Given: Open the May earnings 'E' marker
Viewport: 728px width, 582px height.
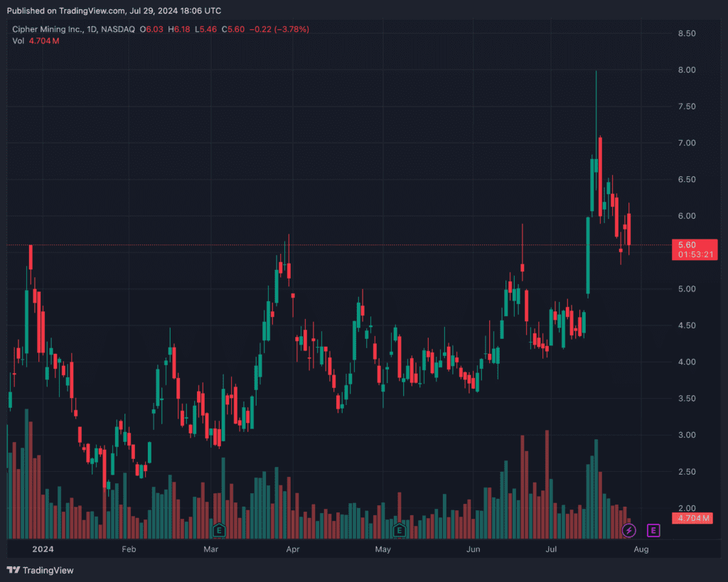Looking at the screenshot, I should (400, 529).
